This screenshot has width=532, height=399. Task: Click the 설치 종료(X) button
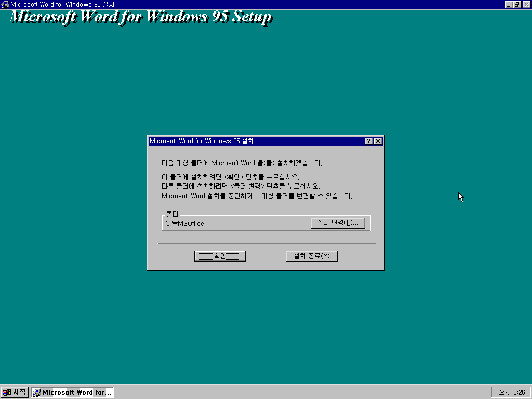(312, 256)
